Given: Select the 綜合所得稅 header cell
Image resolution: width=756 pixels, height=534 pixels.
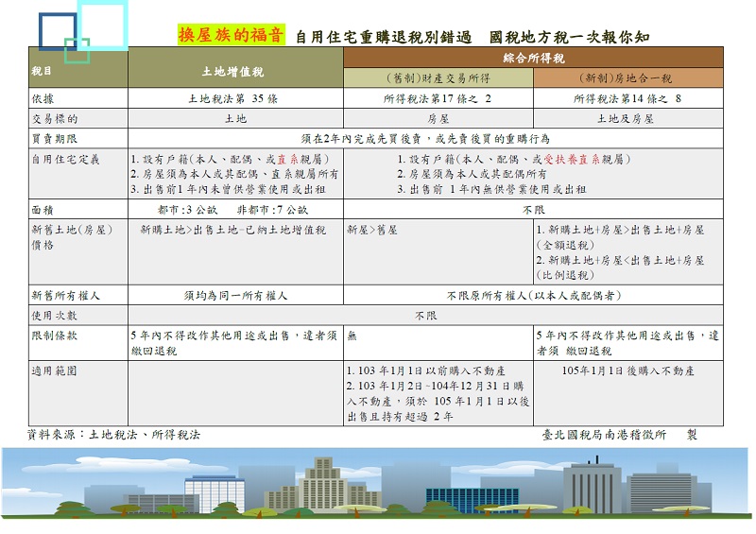Looking at the screenshot, I should coord(533,58).
